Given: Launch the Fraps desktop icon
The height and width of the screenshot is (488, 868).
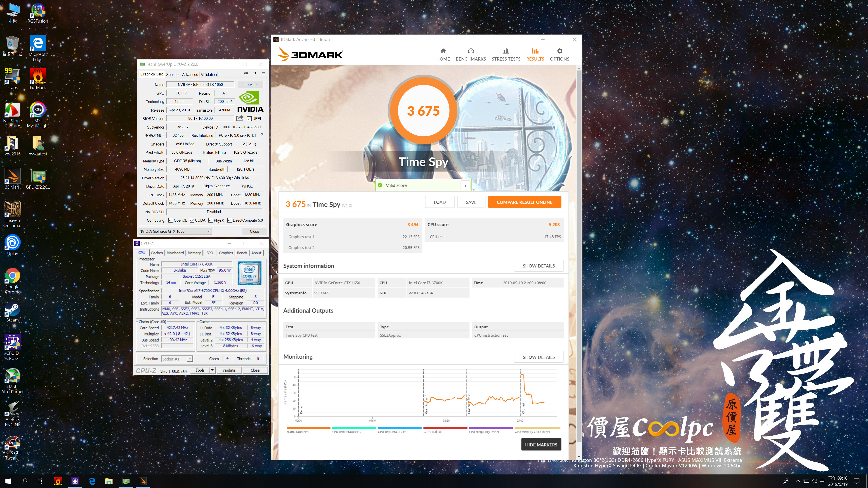Looking at the screenshot, I should coord(12,79).
